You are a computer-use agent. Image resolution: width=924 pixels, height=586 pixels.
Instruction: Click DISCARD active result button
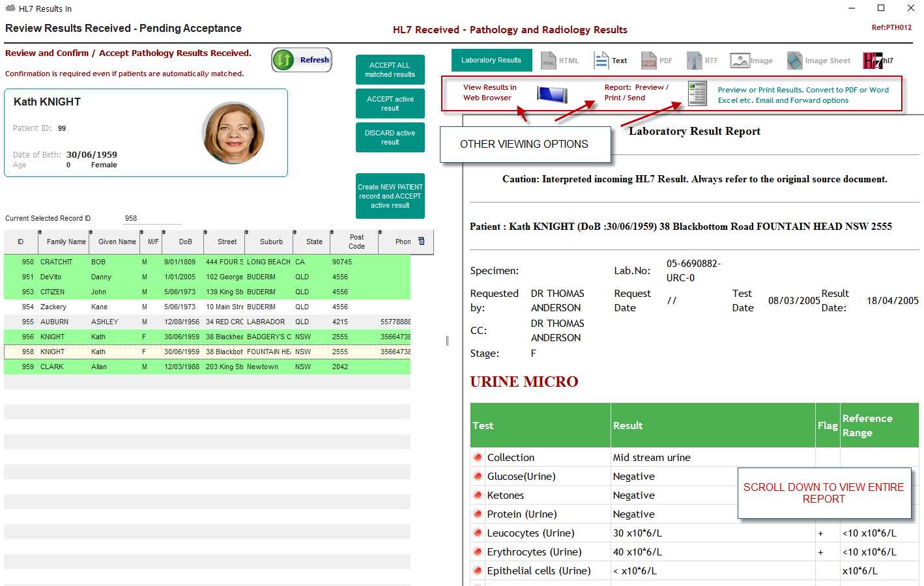point(390,137)
